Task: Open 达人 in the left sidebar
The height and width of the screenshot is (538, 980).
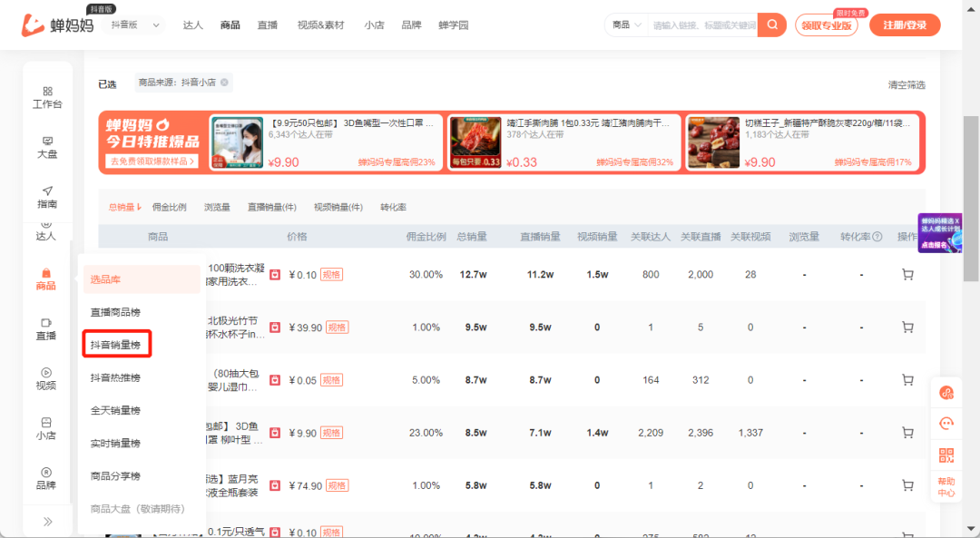Action: [x=45, y=232]
